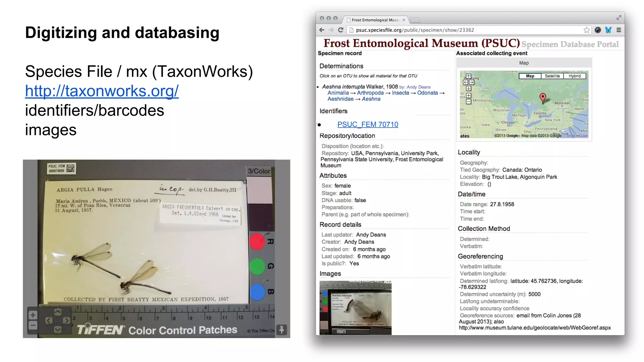The width and height of the screenshot is (644, 362).
Task: Click the fullscreen arrows in browser title bar
Action: [619, 18]
